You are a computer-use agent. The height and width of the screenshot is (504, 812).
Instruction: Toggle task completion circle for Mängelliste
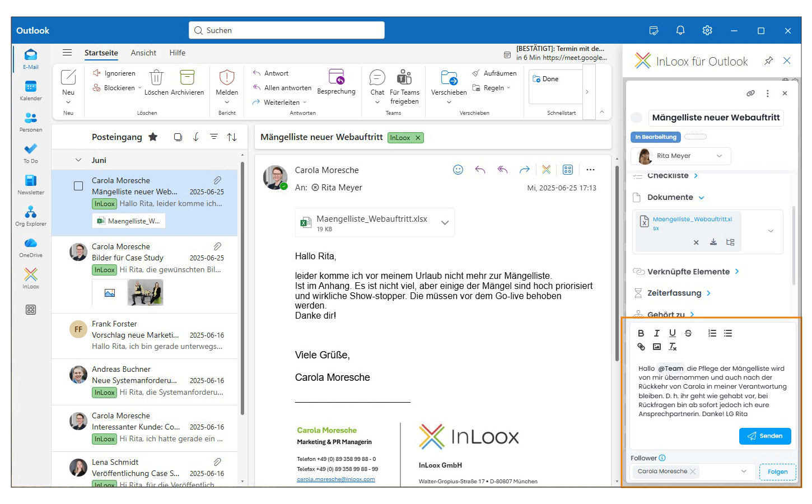(637, 118)
